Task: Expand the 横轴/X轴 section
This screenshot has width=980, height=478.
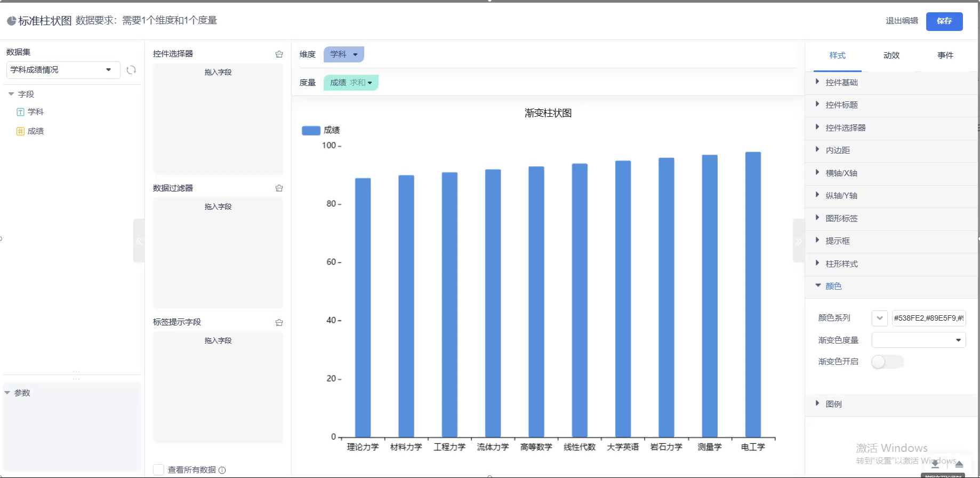Action: (841, 173)
